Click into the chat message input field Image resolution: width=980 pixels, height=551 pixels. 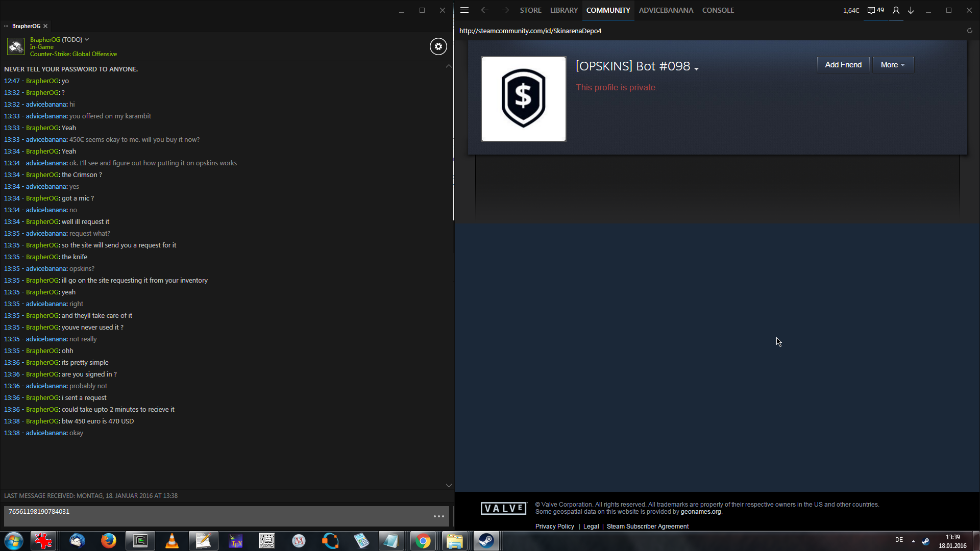[214, 516]
